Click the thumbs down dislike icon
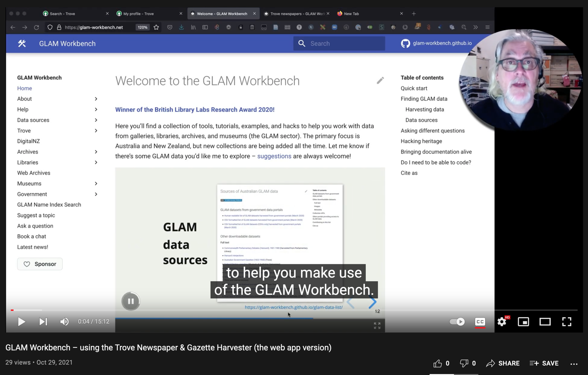This screenshot has height=375, width=588. click(x=464, y=363)
